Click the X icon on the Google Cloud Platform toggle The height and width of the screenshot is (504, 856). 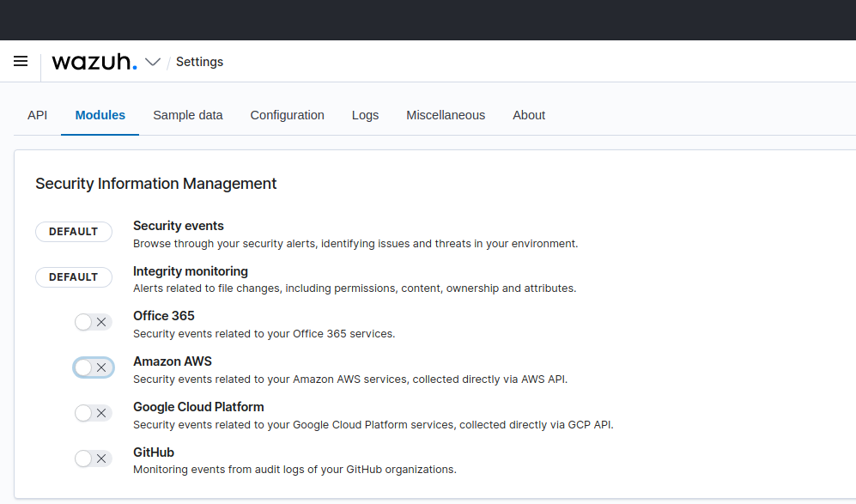click(101, 412)
